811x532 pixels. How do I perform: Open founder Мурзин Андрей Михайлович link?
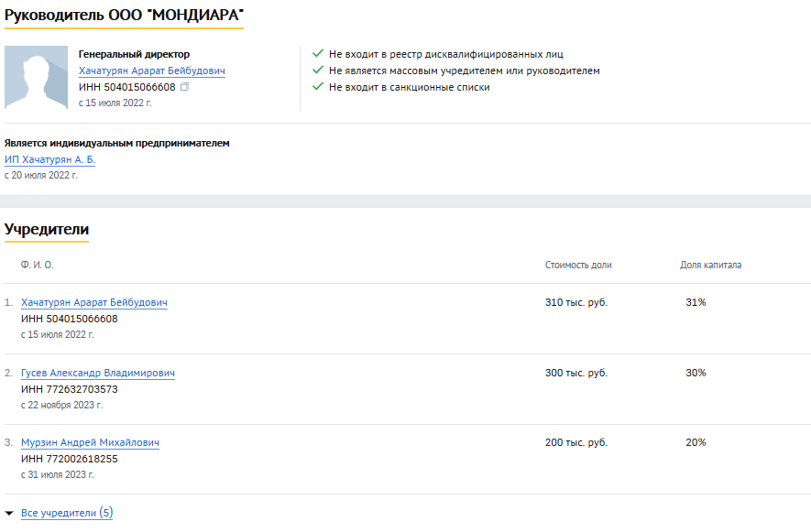[x=90, y=442]
